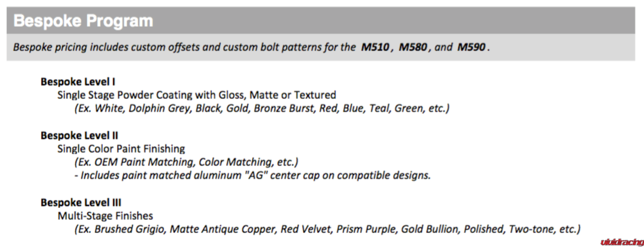Select the bold M580 model name
Viewport: 644px width, 249px height.
coord(413,47)
